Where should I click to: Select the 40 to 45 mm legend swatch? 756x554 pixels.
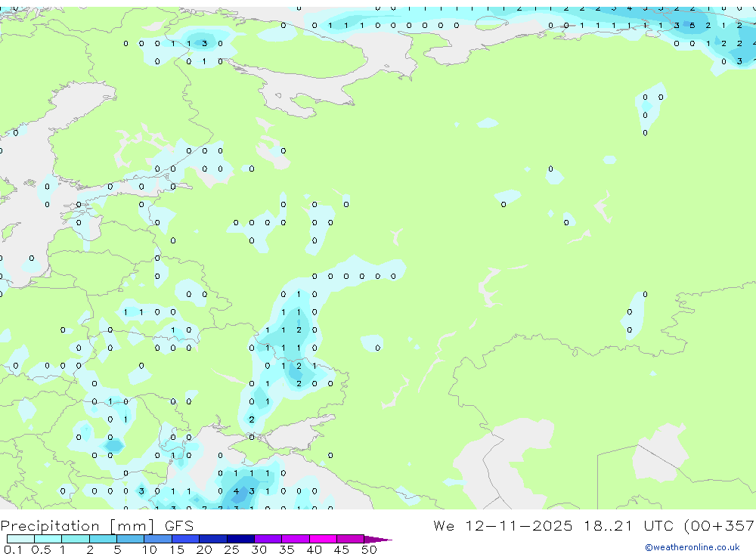(323, 539)
